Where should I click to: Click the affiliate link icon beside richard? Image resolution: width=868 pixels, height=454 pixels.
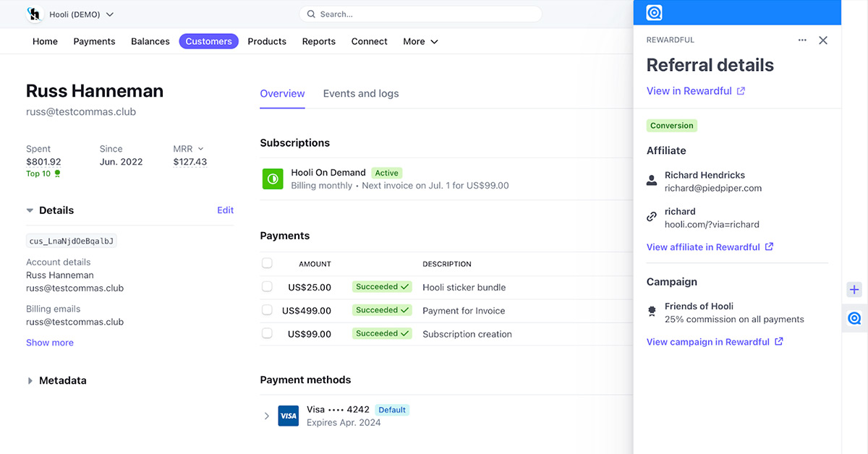[652, 217]
